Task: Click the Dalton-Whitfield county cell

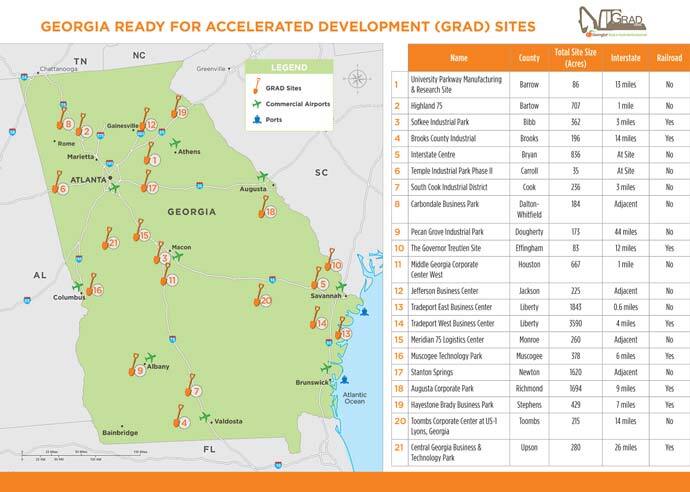Action: 529,209
